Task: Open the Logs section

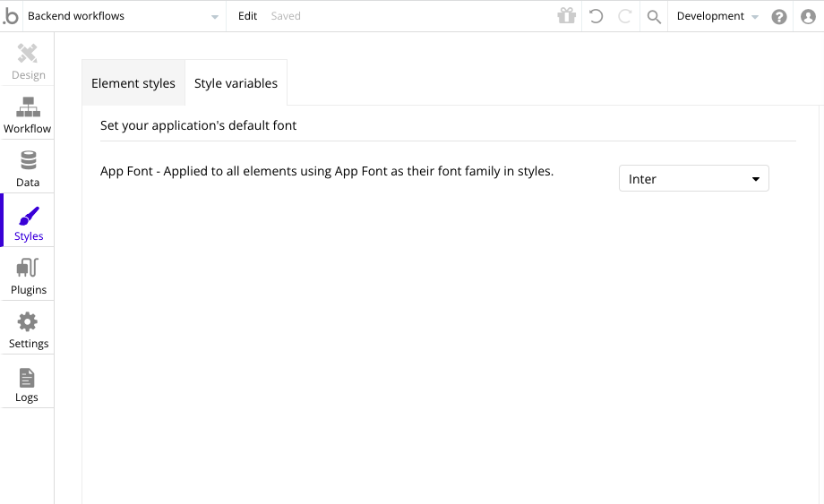Action: (x=27, y=382)
